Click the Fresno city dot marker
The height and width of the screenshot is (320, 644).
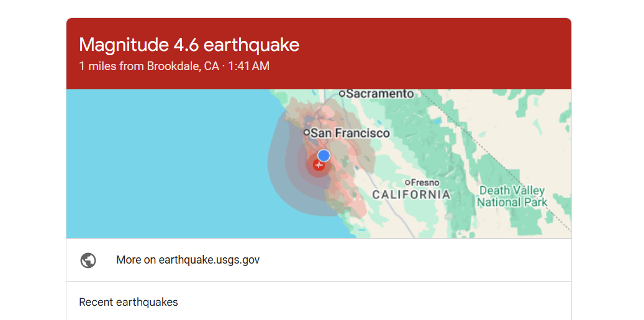click(x=407, y=182)
